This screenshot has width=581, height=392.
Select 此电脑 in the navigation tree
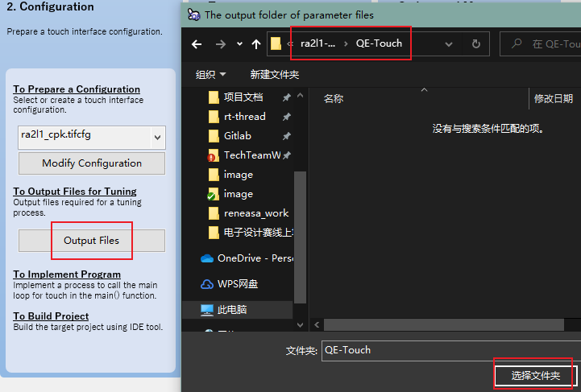232,310
